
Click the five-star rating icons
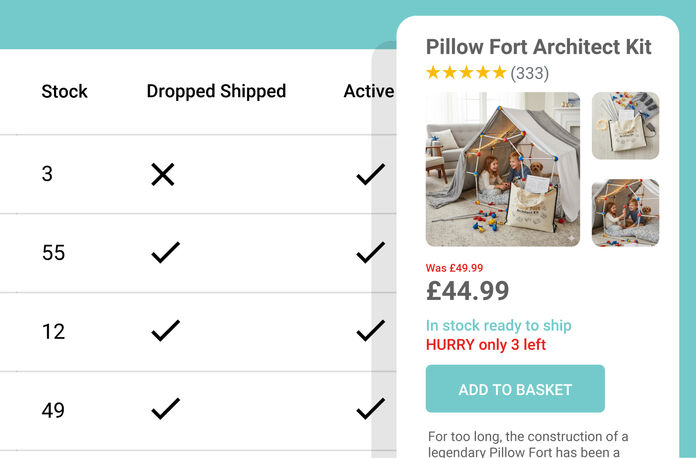(466, 73)
